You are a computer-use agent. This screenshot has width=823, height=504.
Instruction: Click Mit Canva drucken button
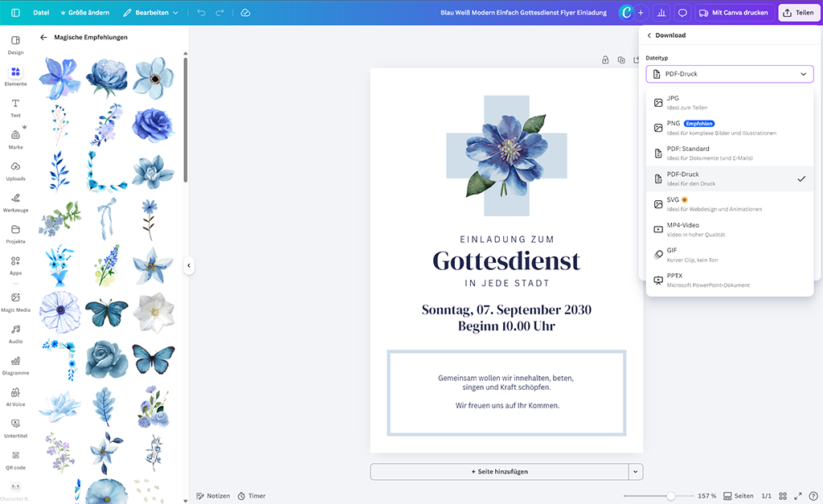pyautogui.click(x=735, y=13)
